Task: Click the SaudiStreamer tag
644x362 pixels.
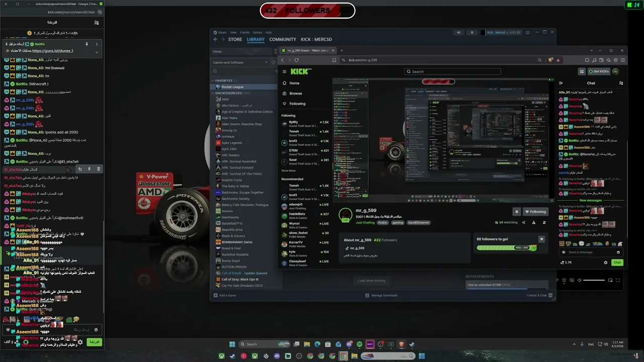Action: tap(419, 222)
